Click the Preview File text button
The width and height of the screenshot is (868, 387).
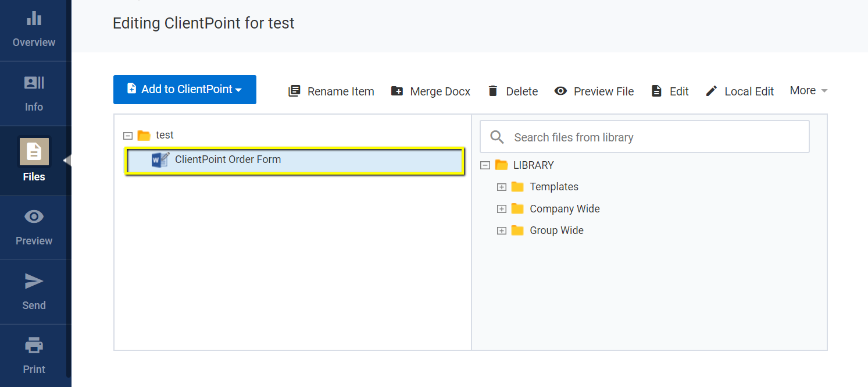tap(604, 91)
